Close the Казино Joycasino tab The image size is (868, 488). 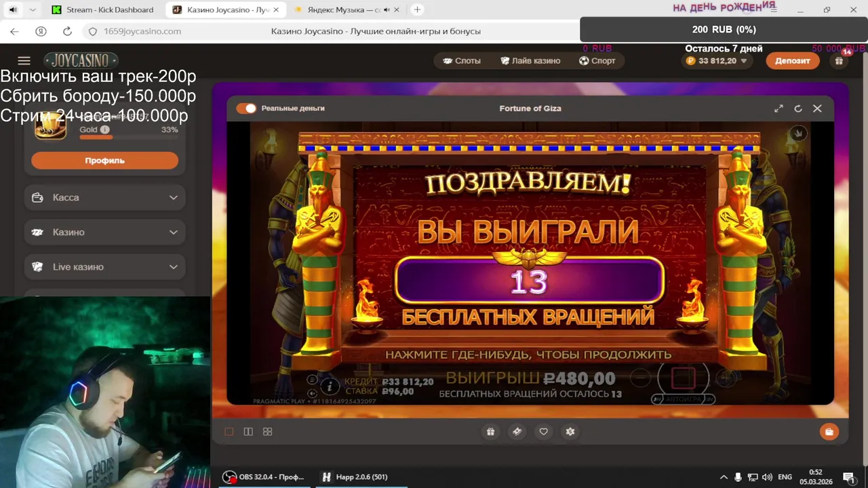pyautogui.click(x=277, y=10)
